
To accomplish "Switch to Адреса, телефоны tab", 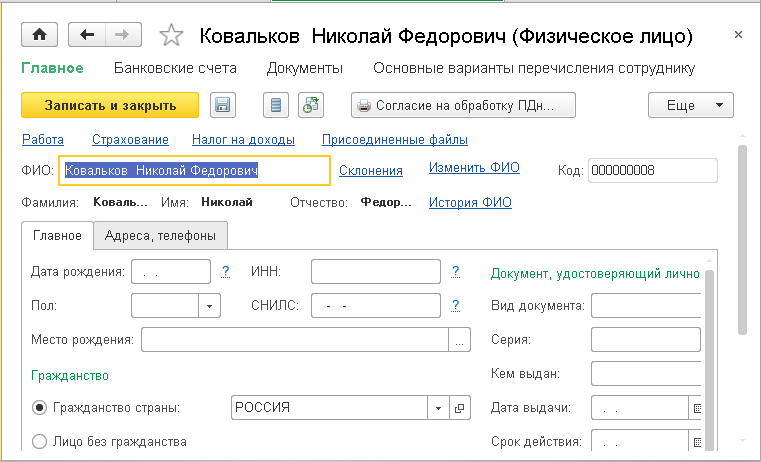I will [x=160, y=235].
